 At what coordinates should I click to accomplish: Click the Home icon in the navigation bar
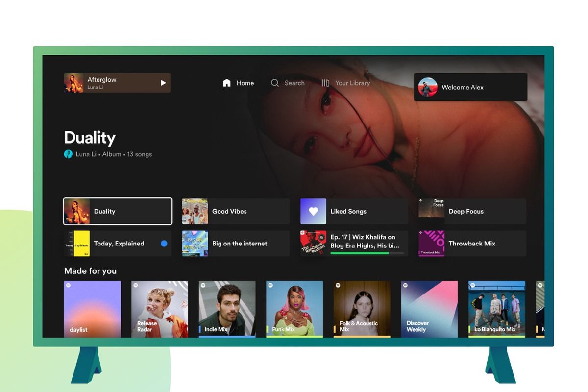point(226,83)
